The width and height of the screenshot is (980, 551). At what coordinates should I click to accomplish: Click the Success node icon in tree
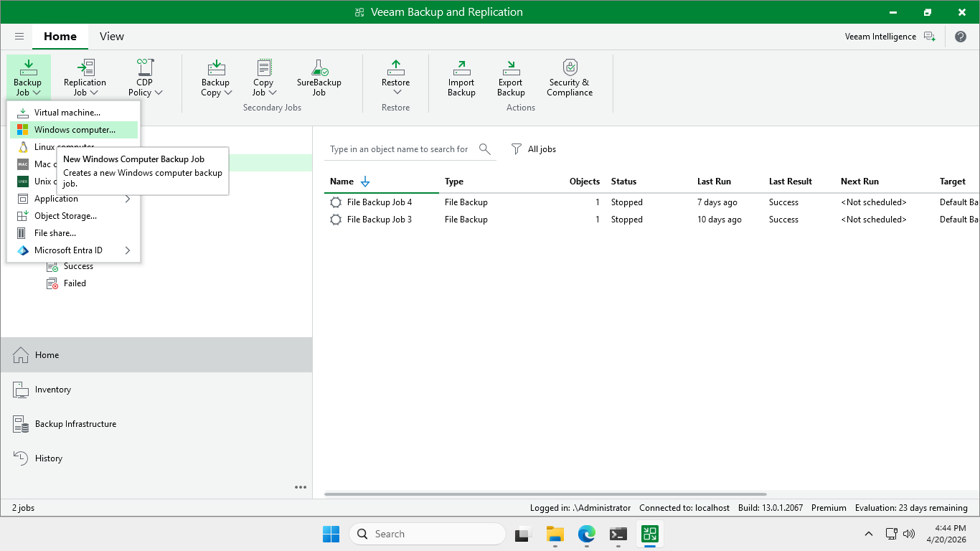[x=52, y=266]
